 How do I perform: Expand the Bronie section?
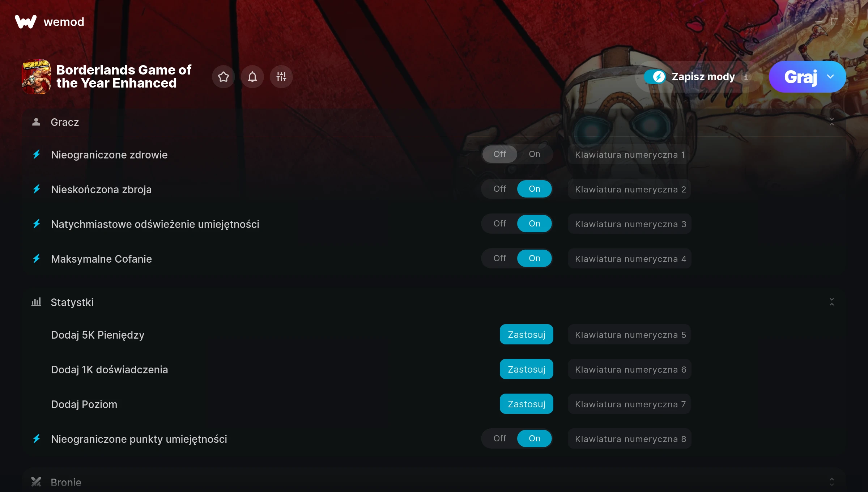[832, 482]
